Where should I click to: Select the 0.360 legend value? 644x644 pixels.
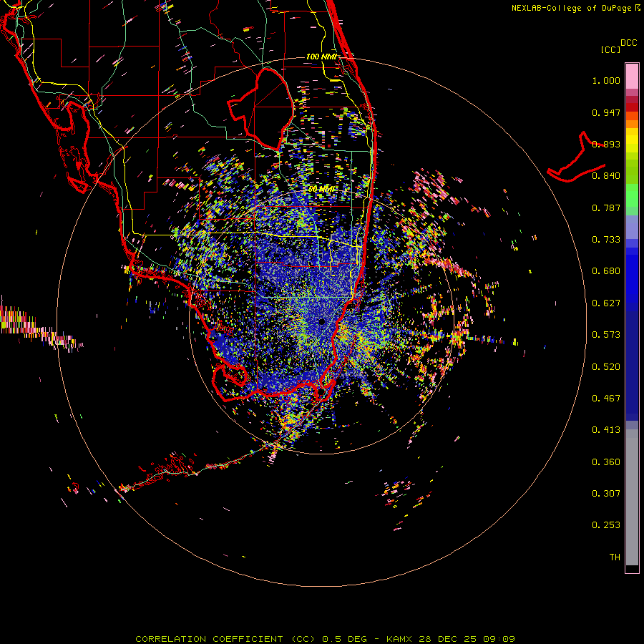pyautogui.click(x=606, y=462)
